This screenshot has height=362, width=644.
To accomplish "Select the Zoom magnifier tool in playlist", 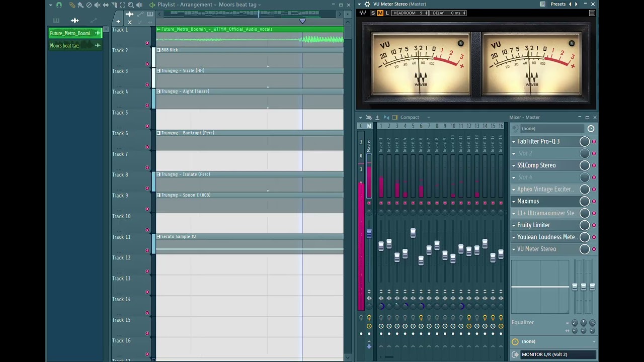I will click(131, 5).
